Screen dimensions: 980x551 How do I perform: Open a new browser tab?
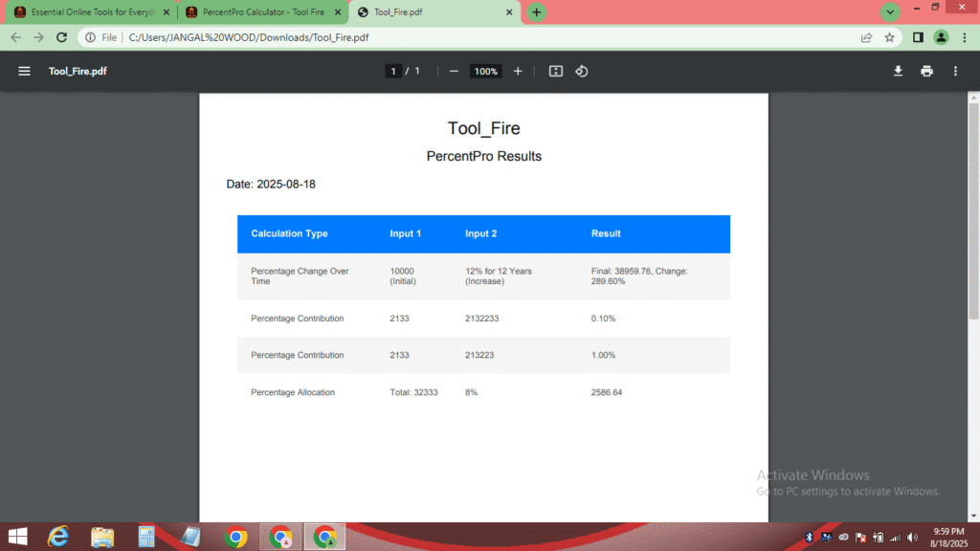535,12
